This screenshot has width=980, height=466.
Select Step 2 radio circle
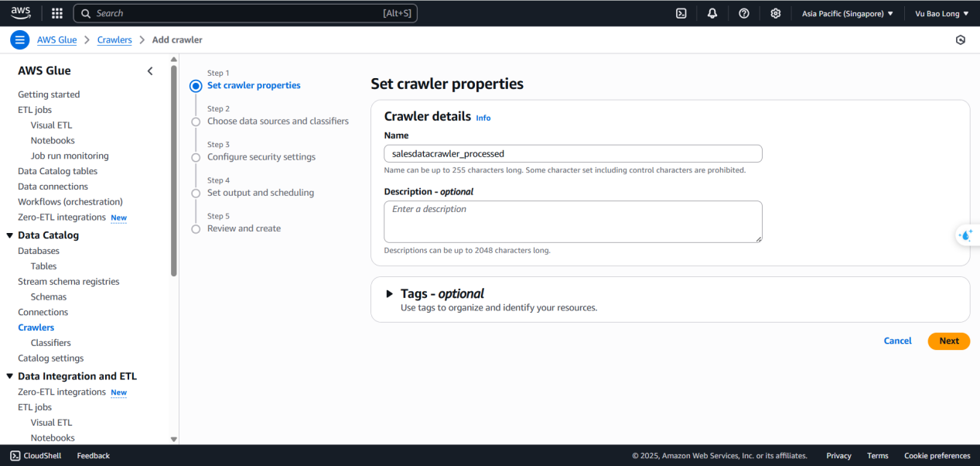[196, 122]
